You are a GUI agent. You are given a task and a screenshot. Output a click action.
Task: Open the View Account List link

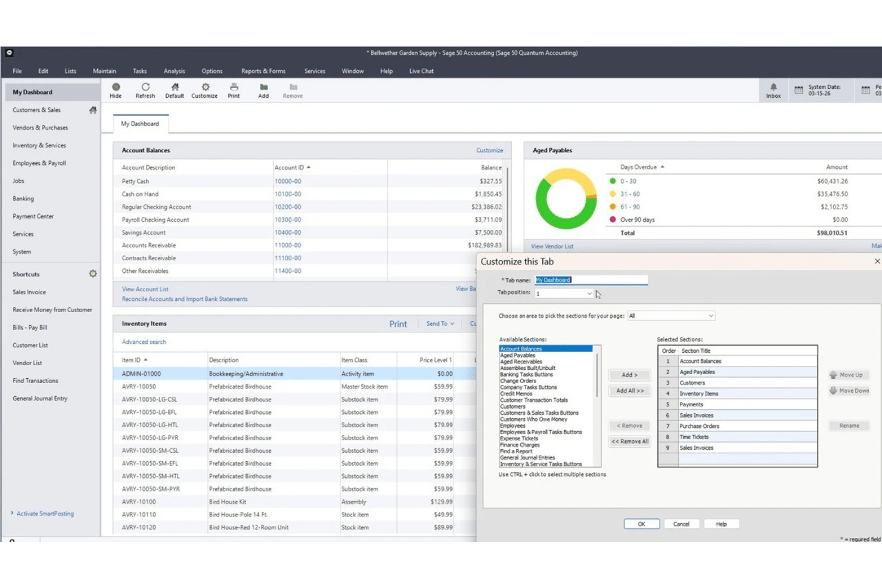tap(145, 289)
